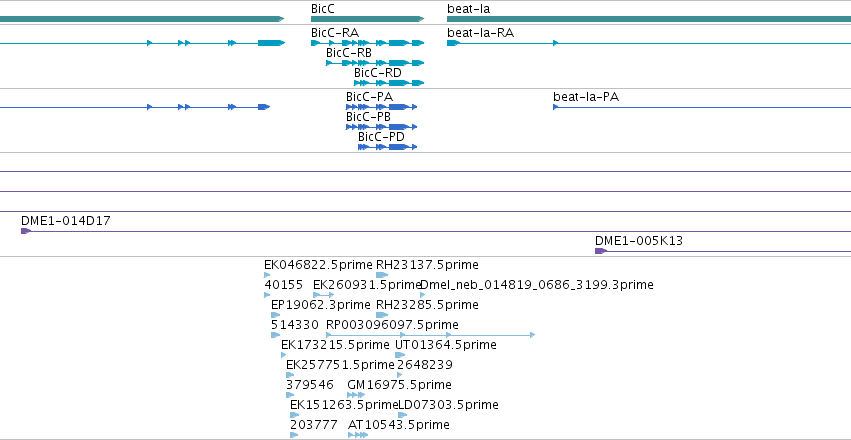This screenshot has width=851, height=440.
Task: Click the 40155 feature label
Action: pyautogui.click(x=284, y=285)
